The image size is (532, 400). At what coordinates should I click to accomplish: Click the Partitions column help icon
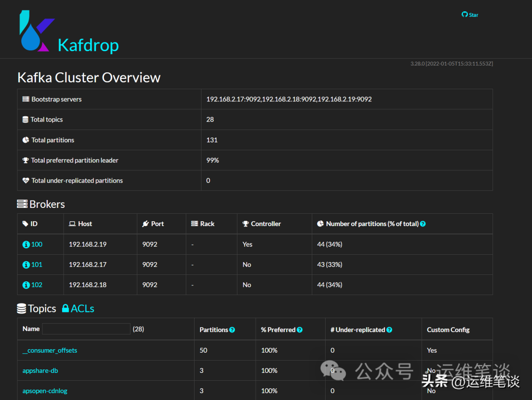pyautogui.click(x=232, y=329)
